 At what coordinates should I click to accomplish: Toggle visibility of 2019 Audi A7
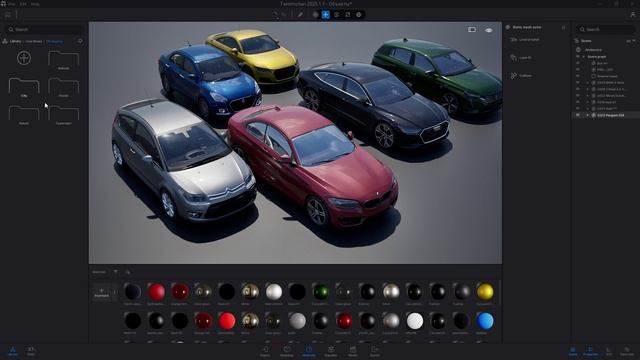(x=578, y=102)
